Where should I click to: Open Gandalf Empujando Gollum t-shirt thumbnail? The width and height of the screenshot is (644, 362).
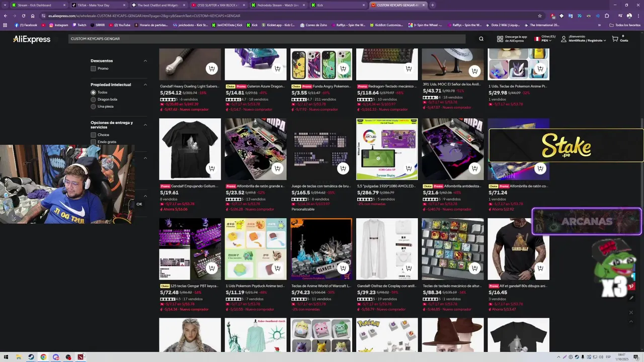pyautogui.click(x=190, y=149)
